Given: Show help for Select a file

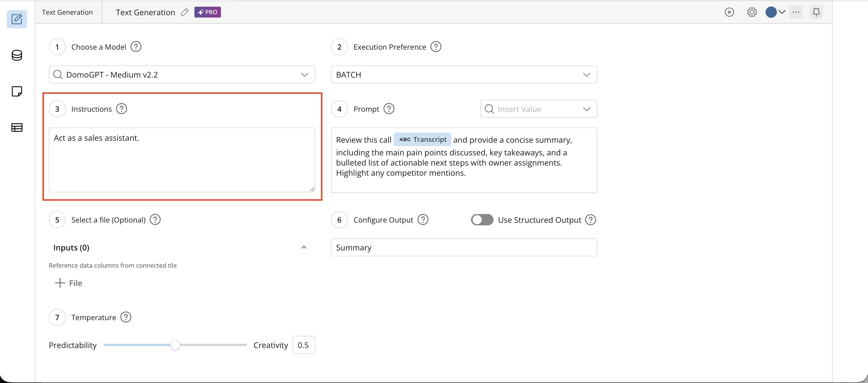Looking at the screenshot, I should 155,220.
